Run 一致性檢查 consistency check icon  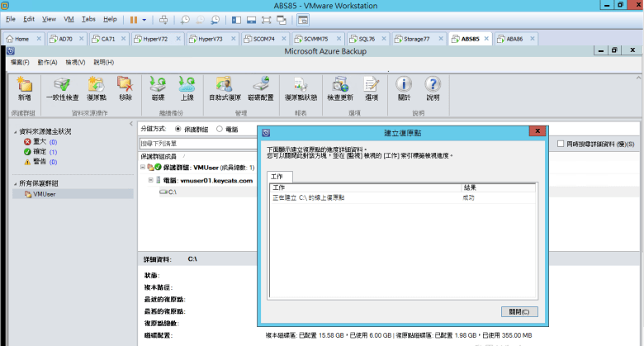[62, 88]
